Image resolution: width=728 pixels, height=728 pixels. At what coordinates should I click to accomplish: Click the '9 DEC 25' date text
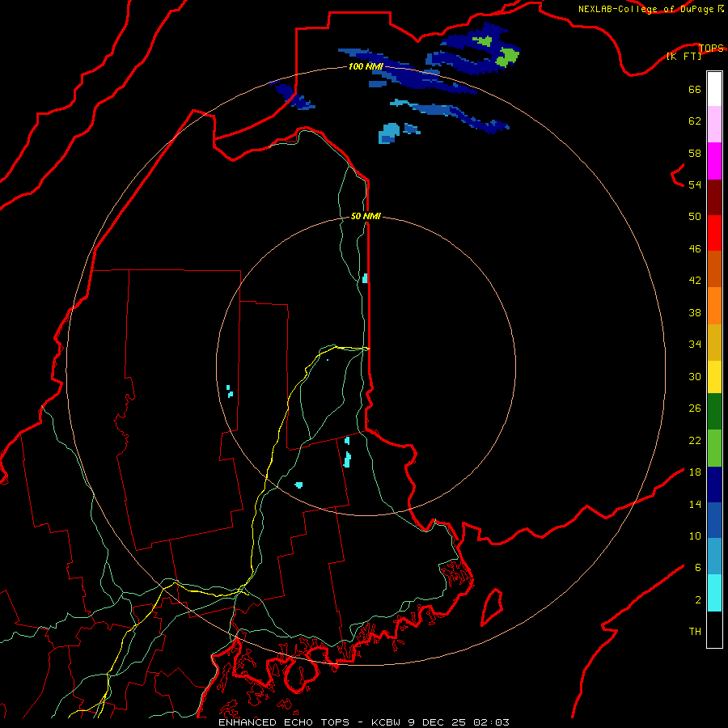[x=437, y=722]
